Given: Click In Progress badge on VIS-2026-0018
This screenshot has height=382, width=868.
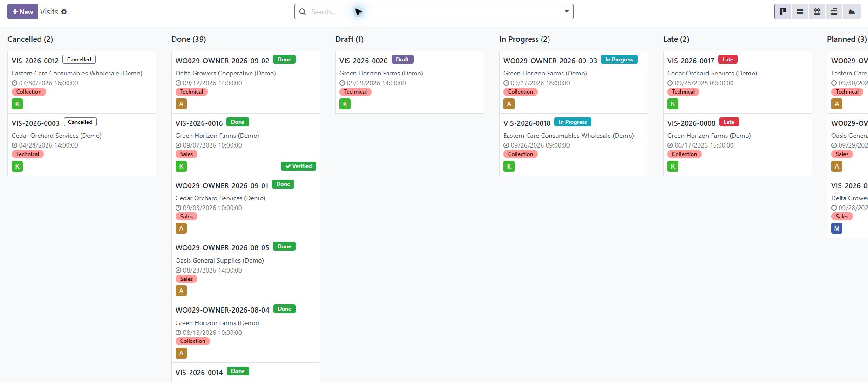Looking at the screenshot, I should click(573, 122).
